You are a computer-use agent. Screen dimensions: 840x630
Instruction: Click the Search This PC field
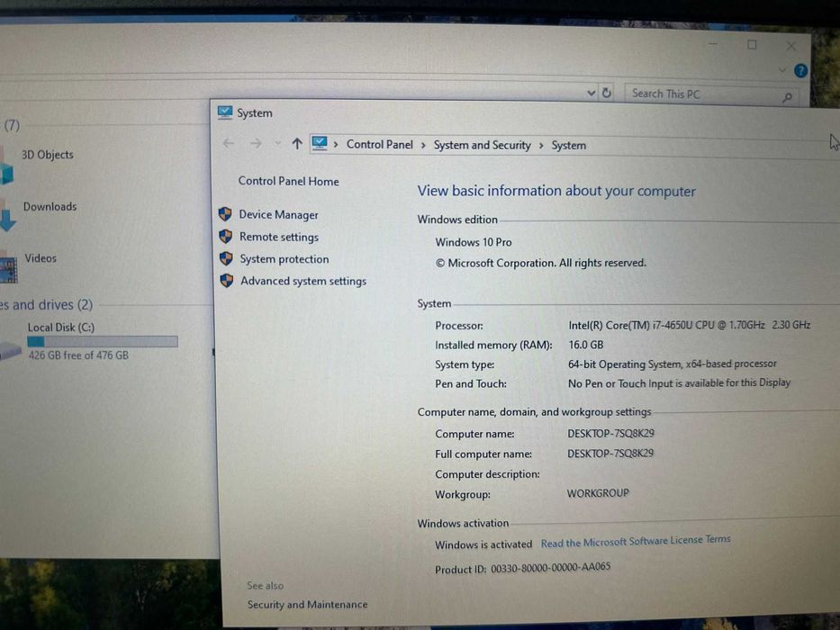tap(711, 94)
